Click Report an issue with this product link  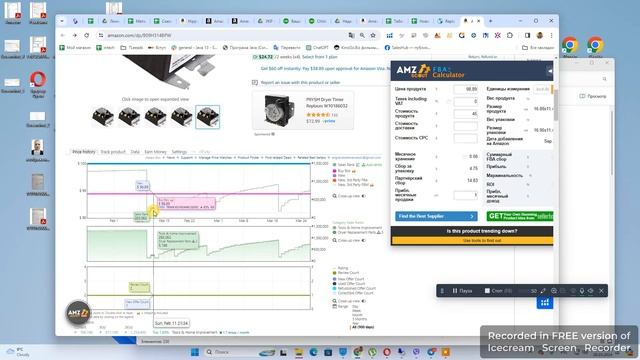(x=300, y=82)
